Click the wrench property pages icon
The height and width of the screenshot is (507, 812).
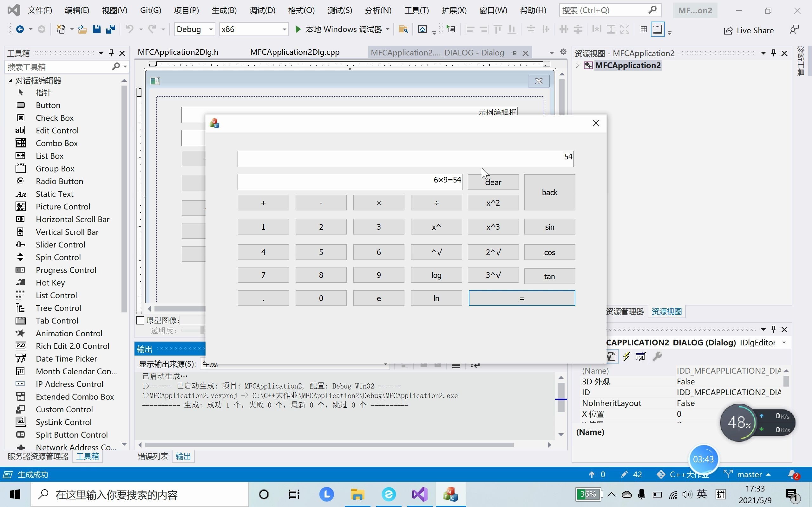tap(657, 356)
